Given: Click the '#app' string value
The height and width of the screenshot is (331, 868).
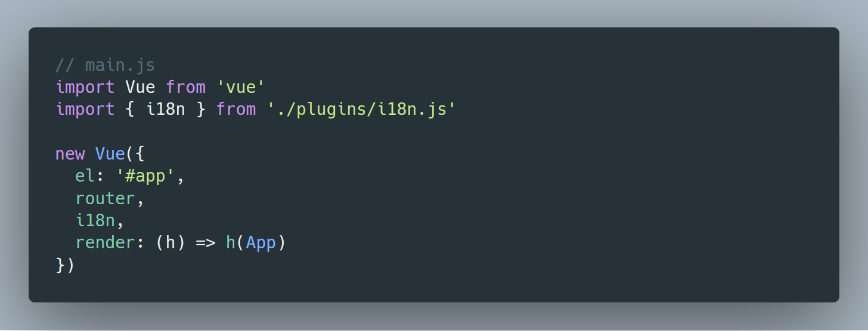Looking at the screenshot, I should coord(145,176).
